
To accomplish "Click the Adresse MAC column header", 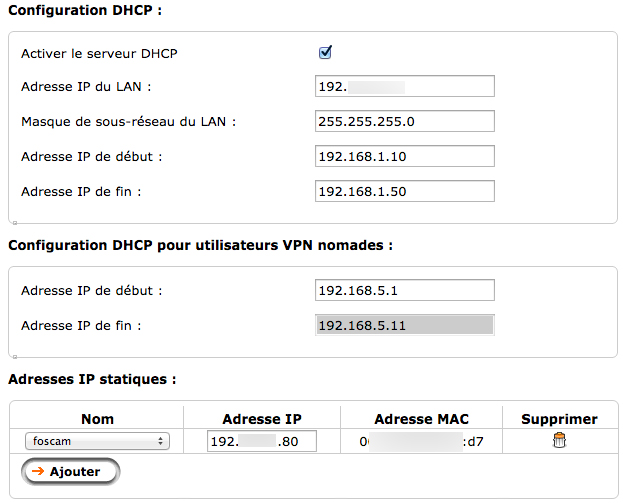I will click(x=421, y=419).
